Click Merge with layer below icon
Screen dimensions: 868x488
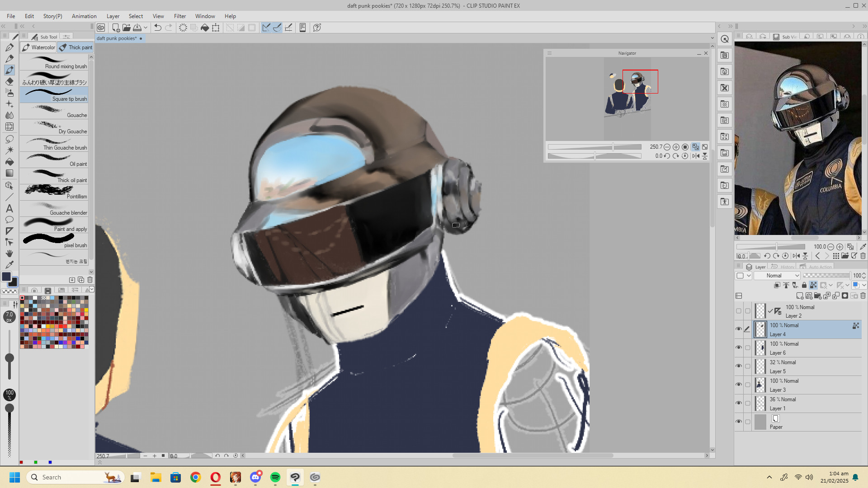(836, 296)
